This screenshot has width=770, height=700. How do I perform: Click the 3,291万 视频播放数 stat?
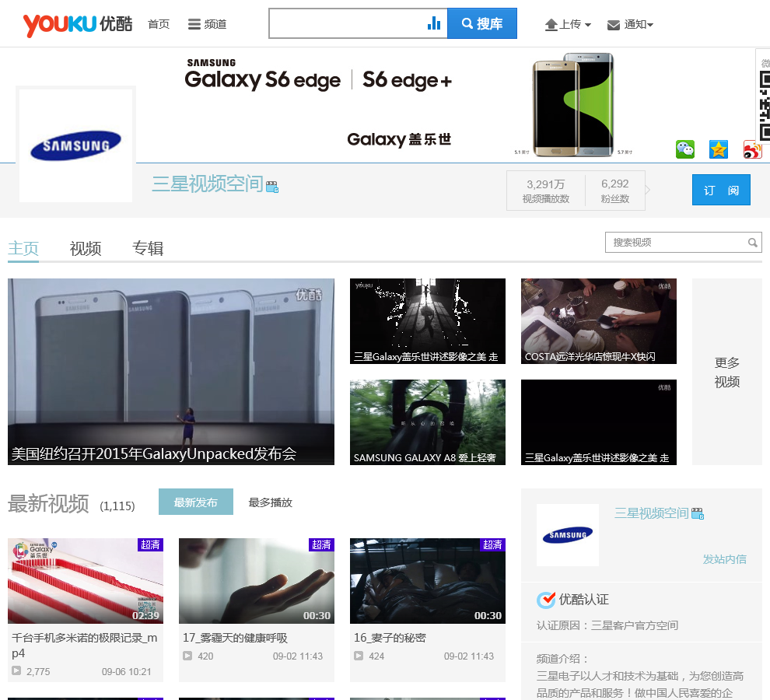click(545, 191)
